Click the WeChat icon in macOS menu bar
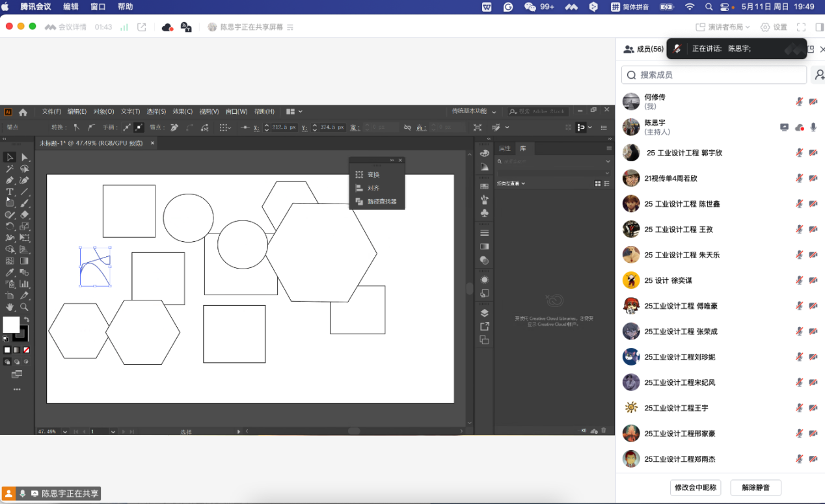This screenshot has height=504, width=825. (530, 7)
